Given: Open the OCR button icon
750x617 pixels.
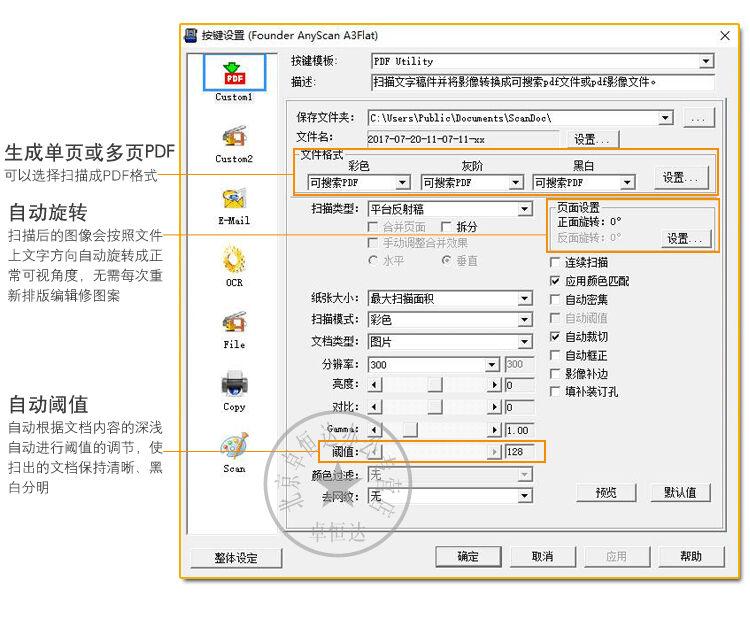Looking at the screenshot, I should pos(234,260).
